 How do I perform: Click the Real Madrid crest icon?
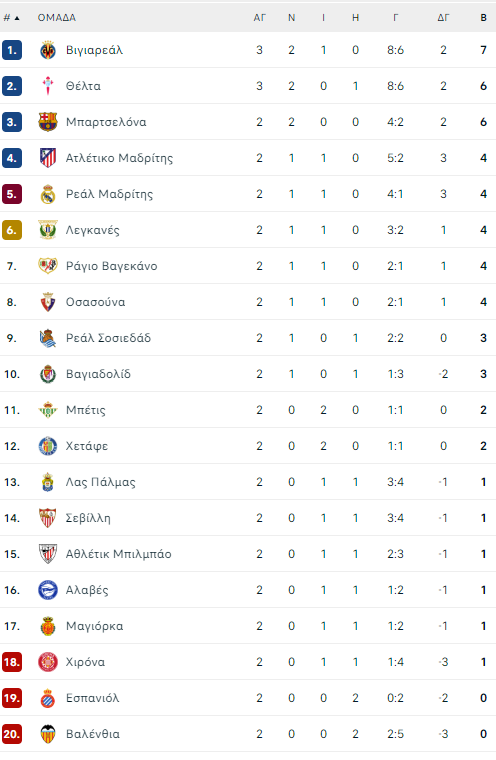(48, 194)
